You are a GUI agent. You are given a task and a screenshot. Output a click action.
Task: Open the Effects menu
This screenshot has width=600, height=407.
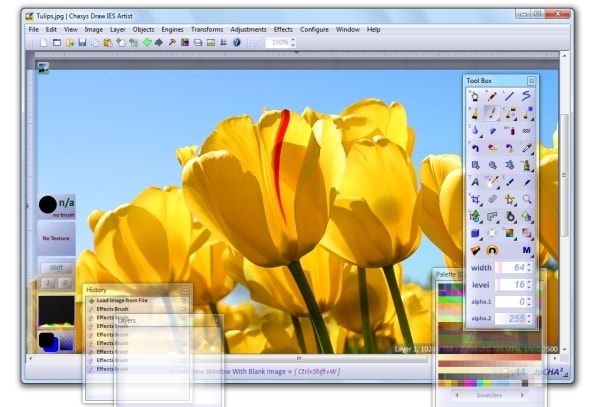[283, 29]
